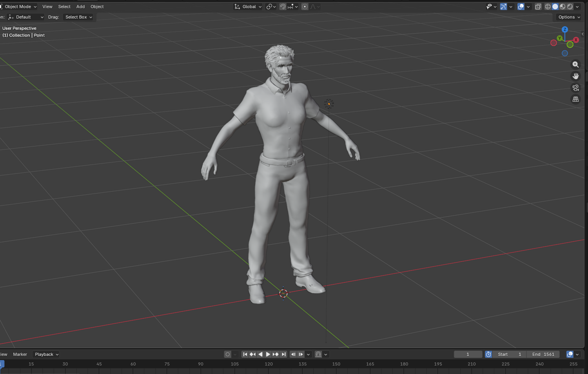Screen dimensions: 588x374
Task: Click the End frame field 1561
Action: coord(543,354)
